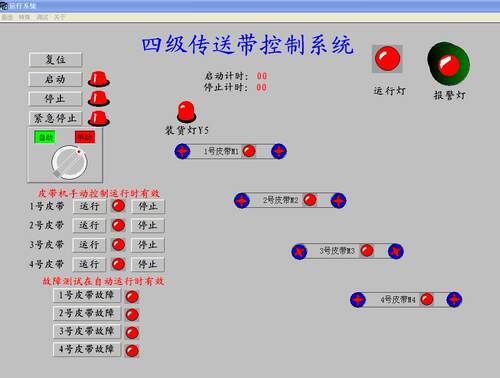Click the 停止 button for 2号皮带
Viewport: 500px width, 378px height.
point(148,225)
